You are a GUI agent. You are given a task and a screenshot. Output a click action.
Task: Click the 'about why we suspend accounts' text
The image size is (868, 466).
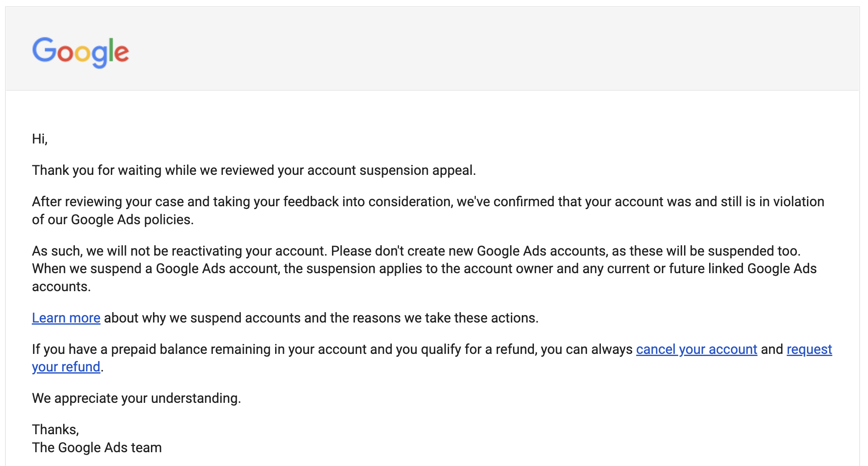321,318
